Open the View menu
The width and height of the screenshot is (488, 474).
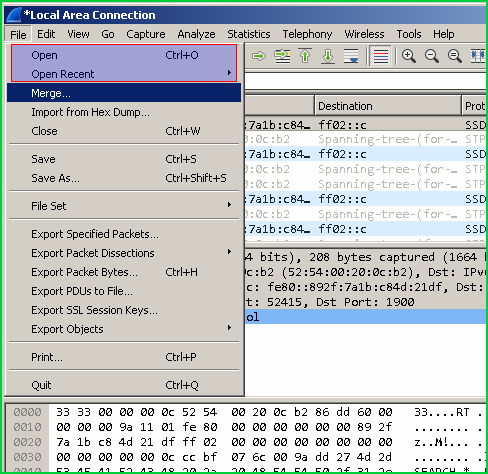pyautogui.click(x=78, y=34)
